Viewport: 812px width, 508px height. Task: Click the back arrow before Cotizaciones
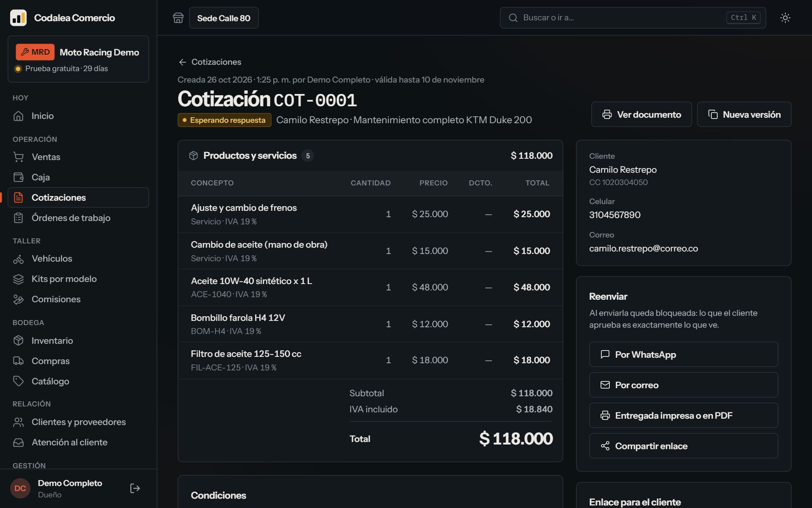182,62
